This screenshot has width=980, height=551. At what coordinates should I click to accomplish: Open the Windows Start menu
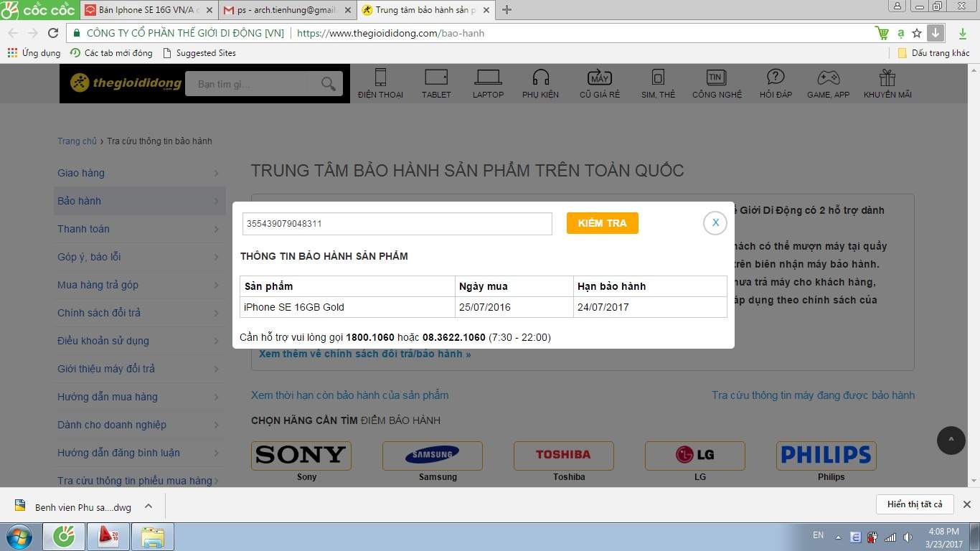coord(19,537)
